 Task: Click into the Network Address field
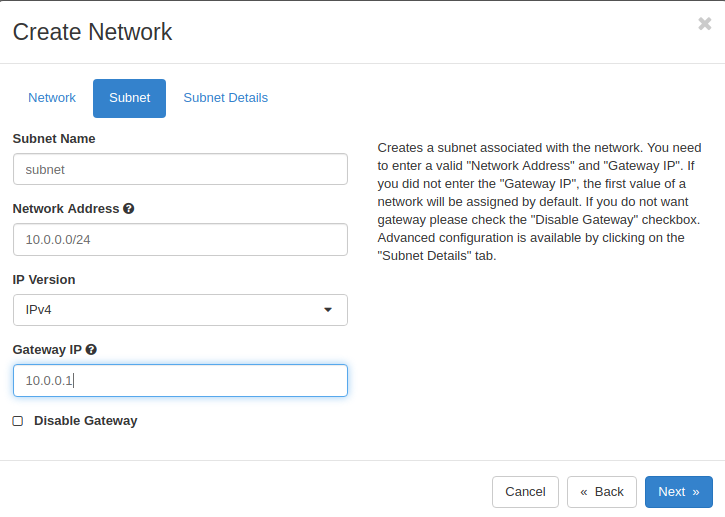(180, 240)
